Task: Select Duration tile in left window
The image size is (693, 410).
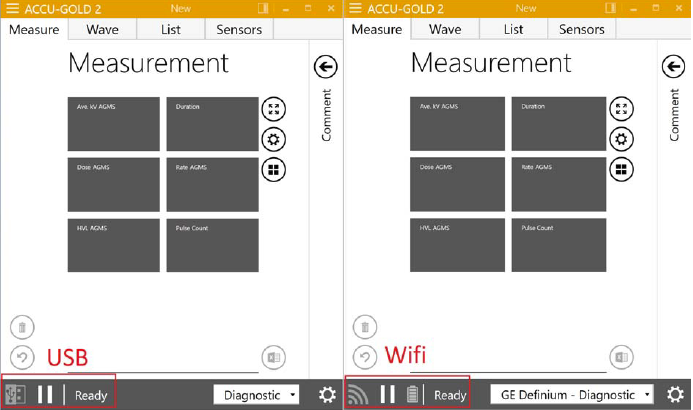Action: click(213, 124)
